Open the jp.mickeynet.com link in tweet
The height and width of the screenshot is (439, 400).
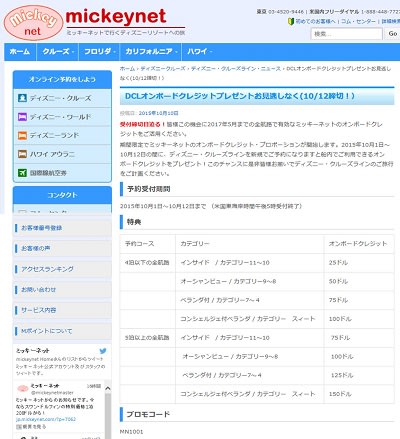point(46,419)
